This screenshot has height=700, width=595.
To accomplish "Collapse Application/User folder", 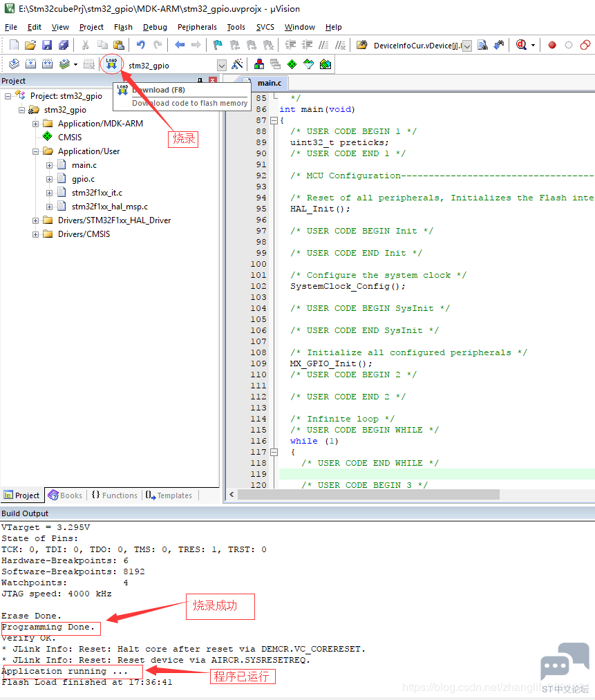I will (35, 151).
